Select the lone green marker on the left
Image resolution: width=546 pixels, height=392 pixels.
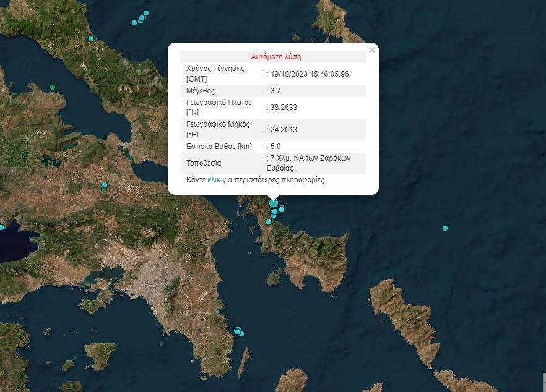[x=53, y=87]
